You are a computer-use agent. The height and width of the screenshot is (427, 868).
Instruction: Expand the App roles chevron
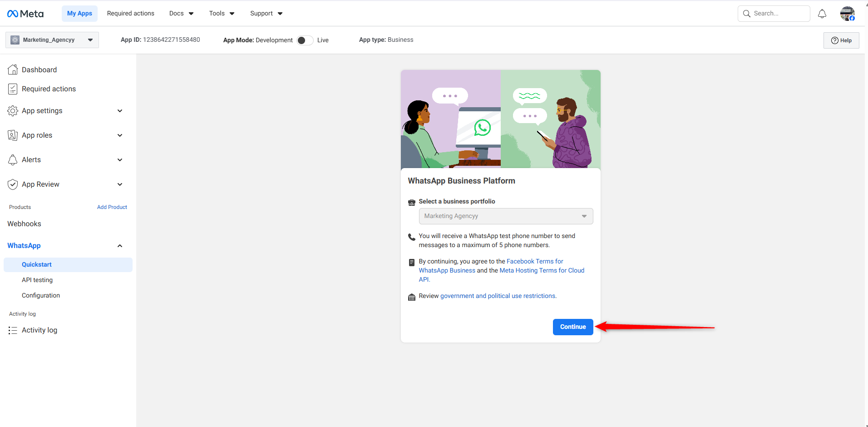pos(120,135)
